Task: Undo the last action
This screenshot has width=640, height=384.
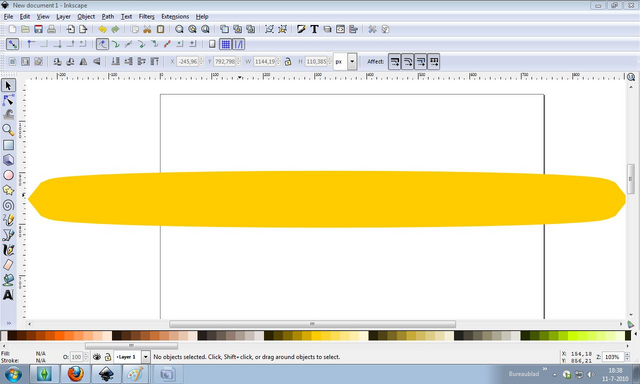Action: pyautogui.click(x=102, y=29)
